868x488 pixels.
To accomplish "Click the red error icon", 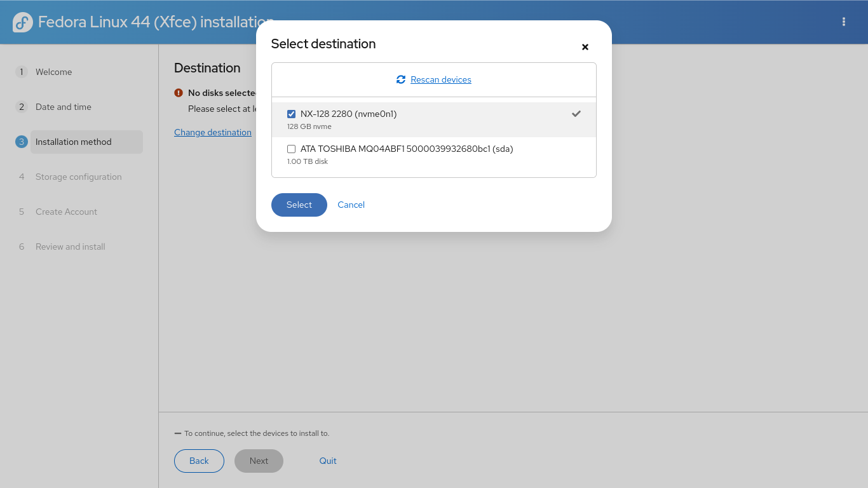I will (179, 93).
